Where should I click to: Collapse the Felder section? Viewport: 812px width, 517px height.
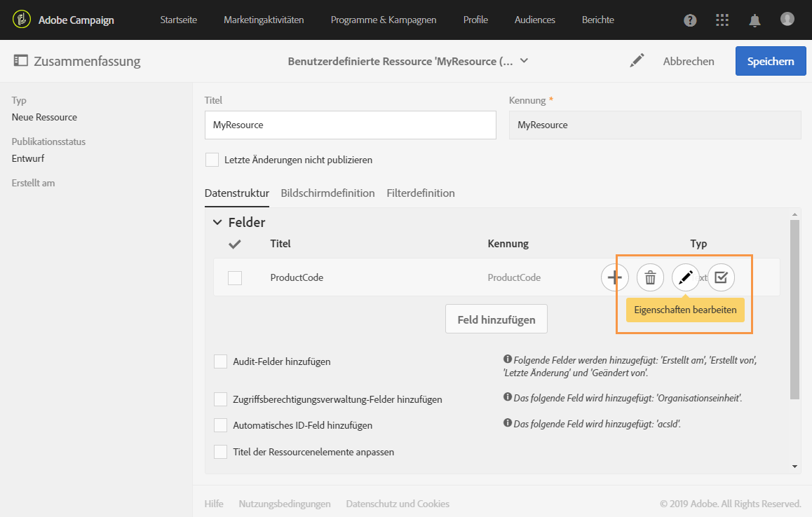(217, 222)
